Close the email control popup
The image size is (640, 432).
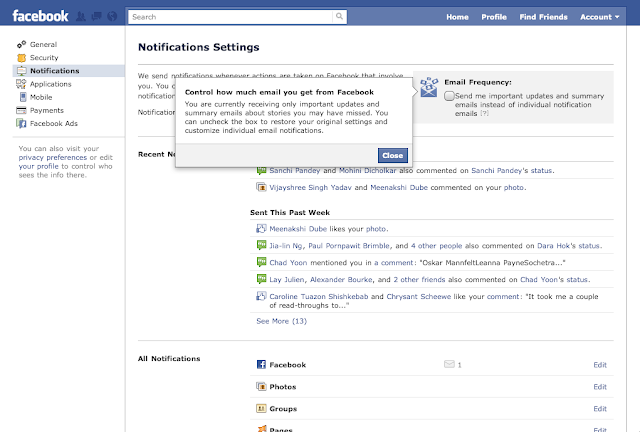click(393, 155)
